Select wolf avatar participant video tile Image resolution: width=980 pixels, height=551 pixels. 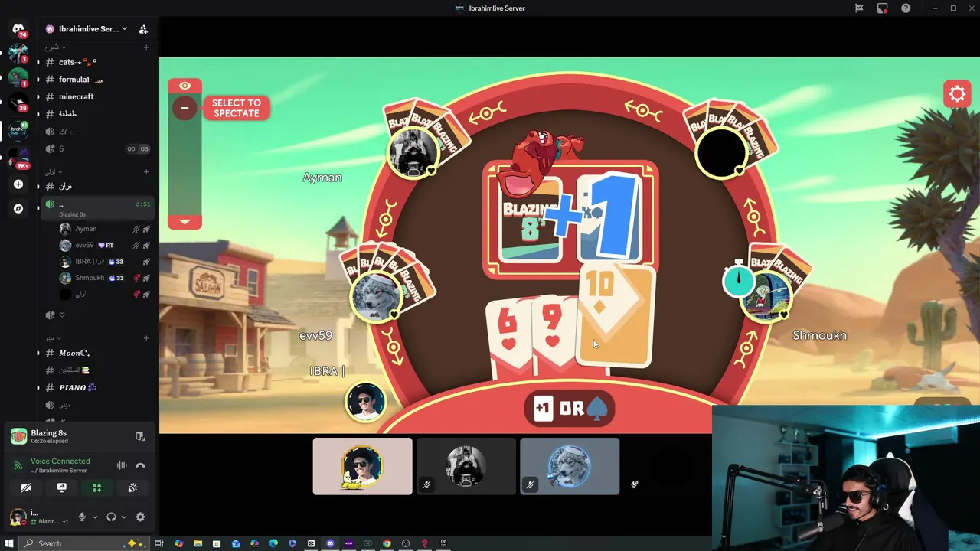coord(570,466)
